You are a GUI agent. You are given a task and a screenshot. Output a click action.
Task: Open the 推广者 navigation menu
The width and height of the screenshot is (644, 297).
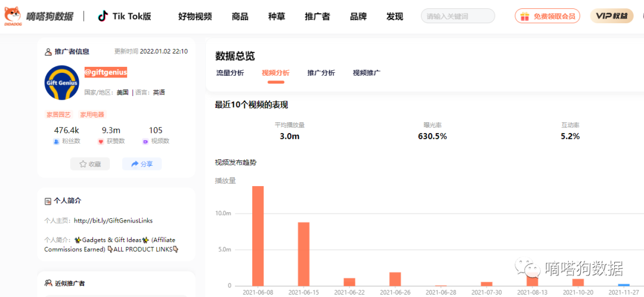pyautogui.click(x=317, y=16)
